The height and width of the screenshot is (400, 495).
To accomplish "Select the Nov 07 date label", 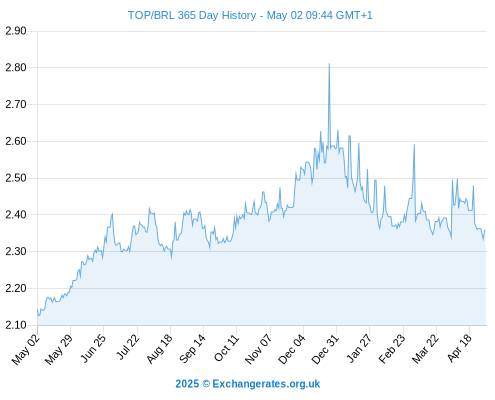I will 258,349.
